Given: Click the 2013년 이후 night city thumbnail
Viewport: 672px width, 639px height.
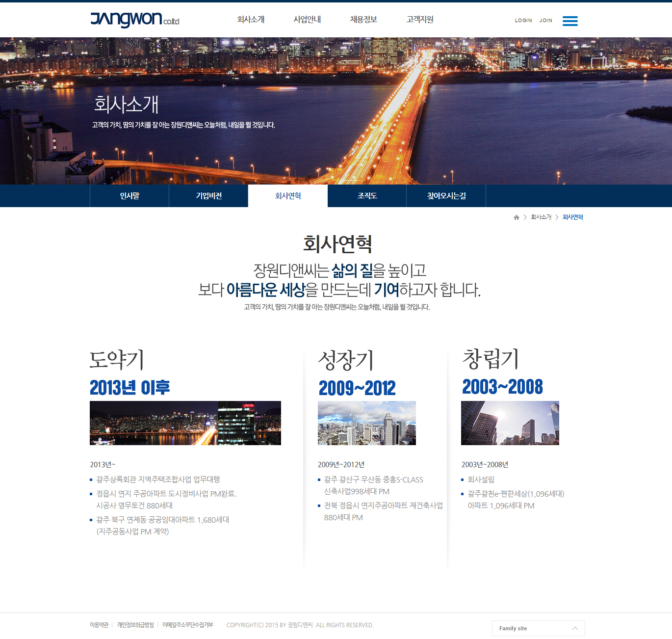Looking at the screenshot, I should [185, 423].
